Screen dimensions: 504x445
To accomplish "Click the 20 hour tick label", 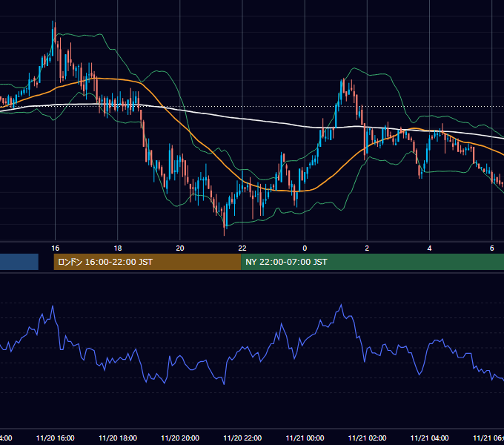I will (180, 248).
